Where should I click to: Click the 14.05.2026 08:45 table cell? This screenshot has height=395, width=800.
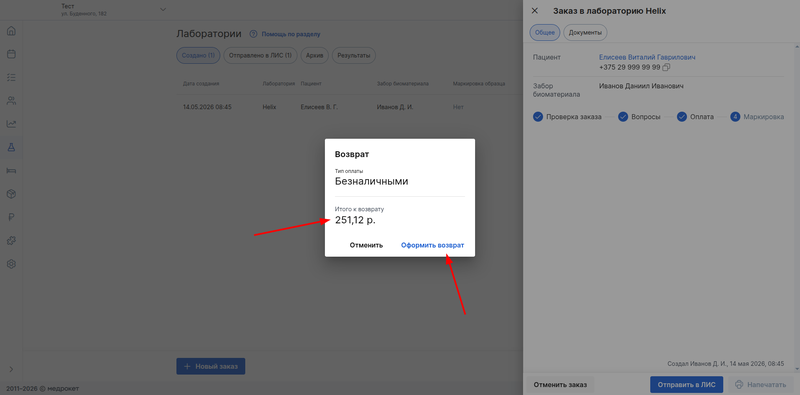pyautogui.click(x=207, y=108)
